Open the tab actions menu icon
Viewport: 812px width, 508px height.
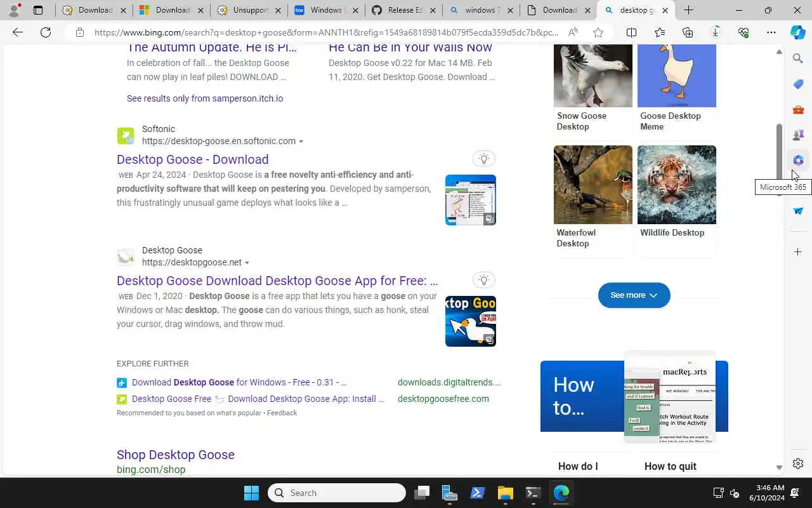[38, 10]
